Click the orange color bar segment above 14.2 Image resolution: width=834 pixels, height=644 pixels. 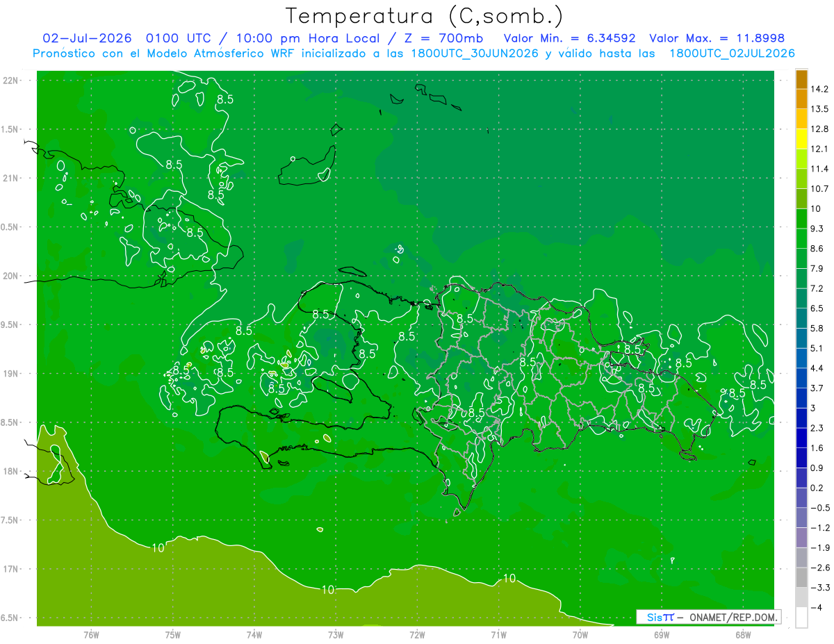click(x=801, y=79)
